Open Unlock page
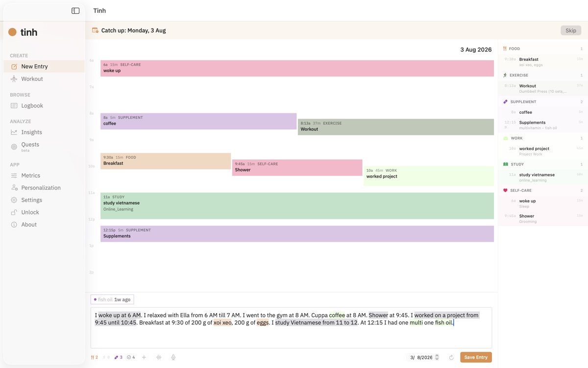This screenshot has height=368, width=588. pos(44,212)
